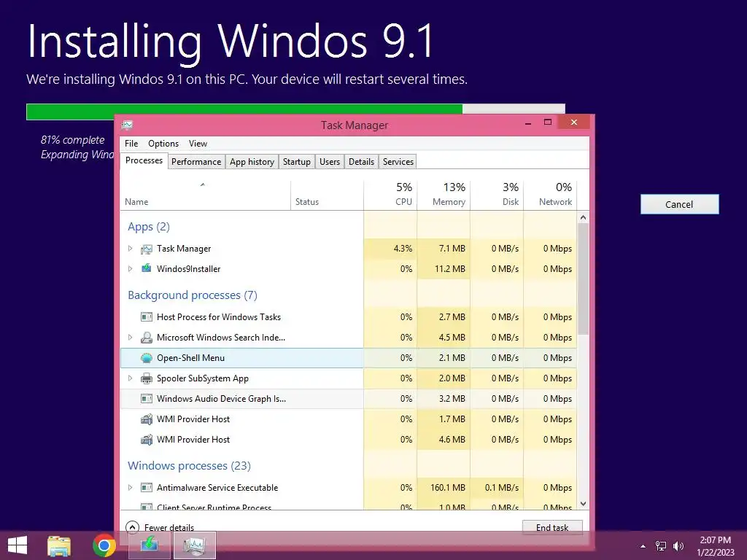Open the network tray icon
This screenshot has width=747, height=560.
pos(661,546)
